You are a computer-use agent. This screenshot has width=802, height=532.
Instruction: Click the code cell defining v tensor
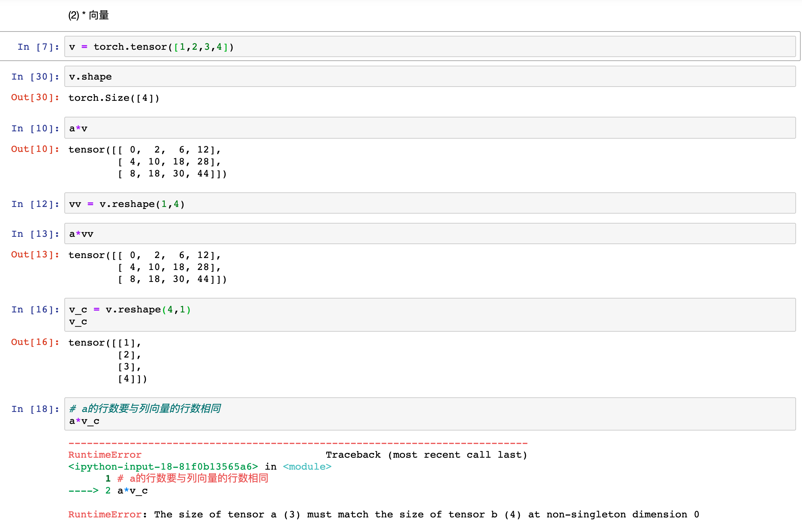tap(430, 47)
